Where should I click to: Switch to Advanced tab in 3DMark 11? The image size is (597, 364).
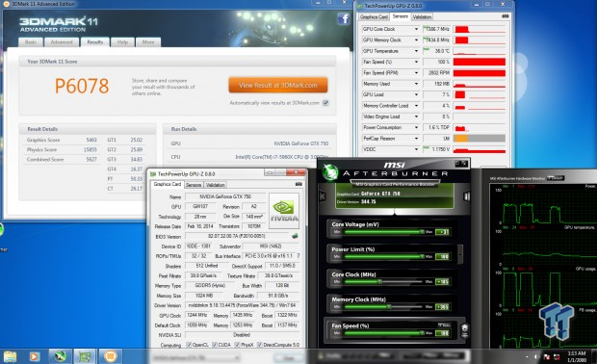pyautogui.click(x=62, y=41)
